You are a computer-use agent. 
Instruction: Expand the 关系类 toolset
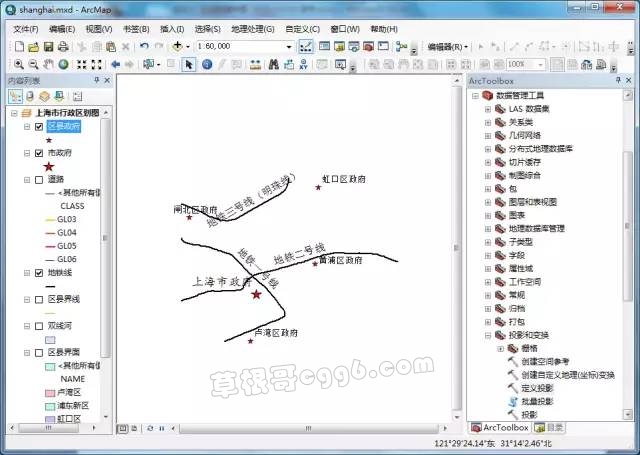(x=488, y=122)
